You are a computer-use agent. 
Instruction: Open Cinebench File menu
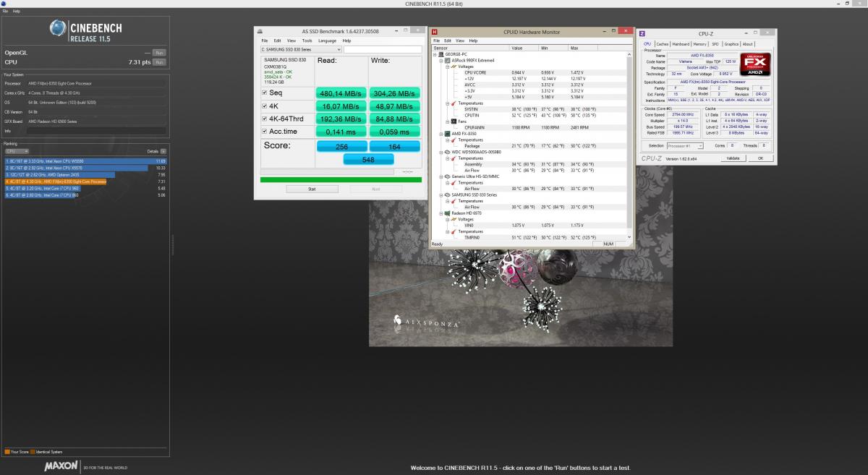tap(6, 12)
